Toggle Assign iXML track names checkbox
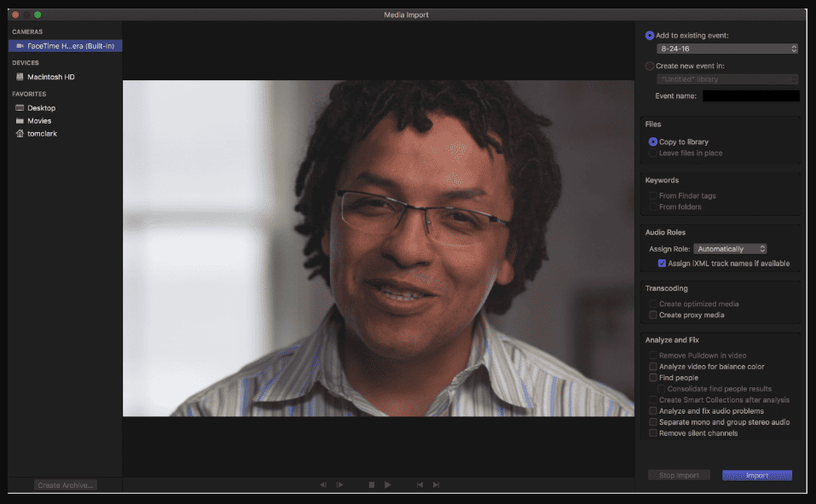Screen dimensions: 816x504 pos(662,264)
